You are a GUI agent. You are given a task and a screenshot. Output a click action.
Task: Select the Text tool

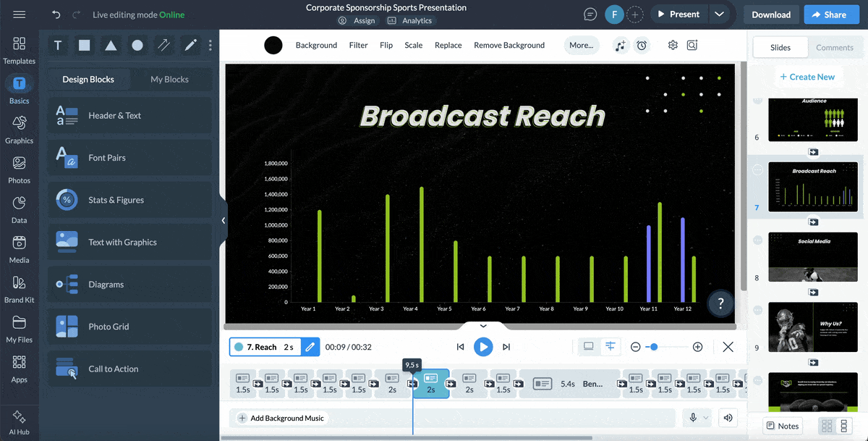(x=57, y=45)
